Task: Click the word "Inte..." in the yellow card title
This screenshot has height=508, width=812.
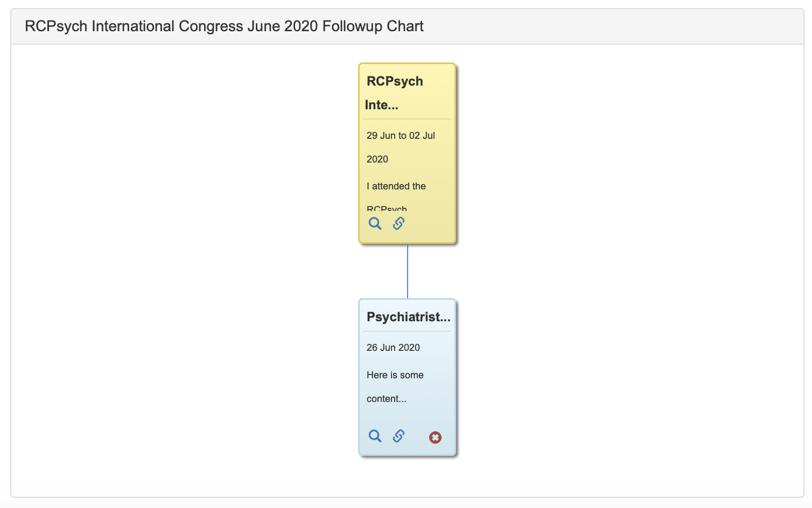Action: pos(382,105)
